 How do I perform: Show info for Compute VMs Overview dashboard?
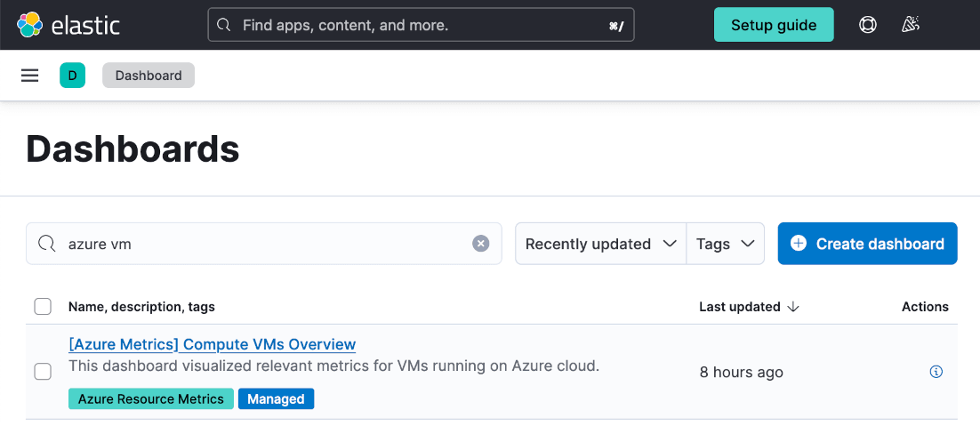click(x=936, y=372)
